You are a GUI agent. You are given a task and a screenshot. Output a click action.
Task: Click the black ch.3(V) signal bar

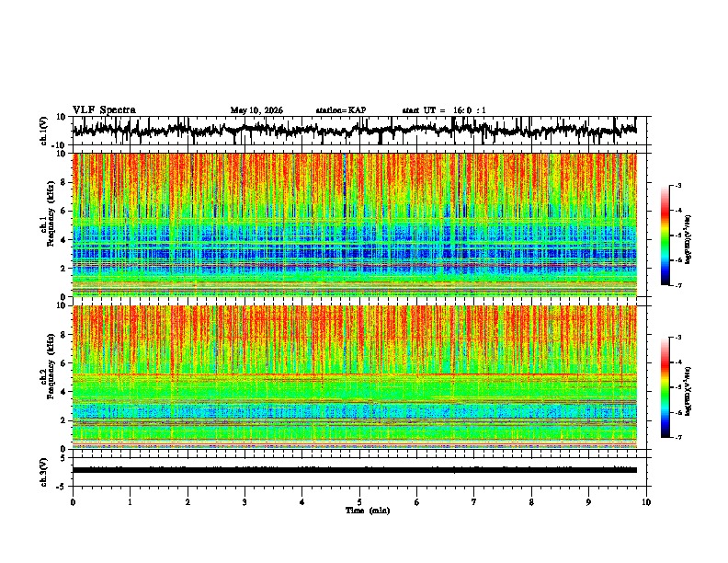tap(355, 470)
